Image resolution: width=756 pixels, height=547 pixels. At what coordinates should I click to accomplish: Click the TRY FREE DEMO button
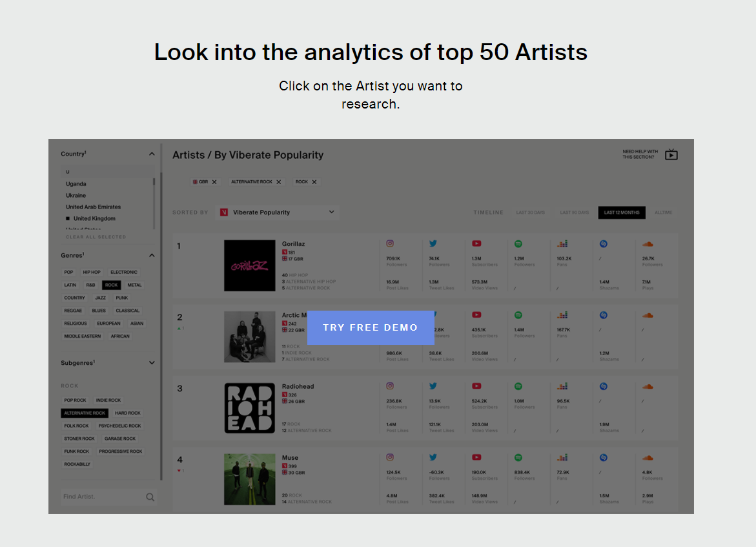[x=371, y=327]
